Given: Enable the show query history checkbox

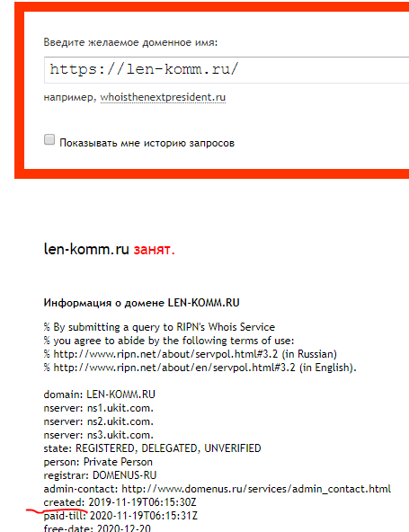Looking at the screenshot, I should pos(49,139).
